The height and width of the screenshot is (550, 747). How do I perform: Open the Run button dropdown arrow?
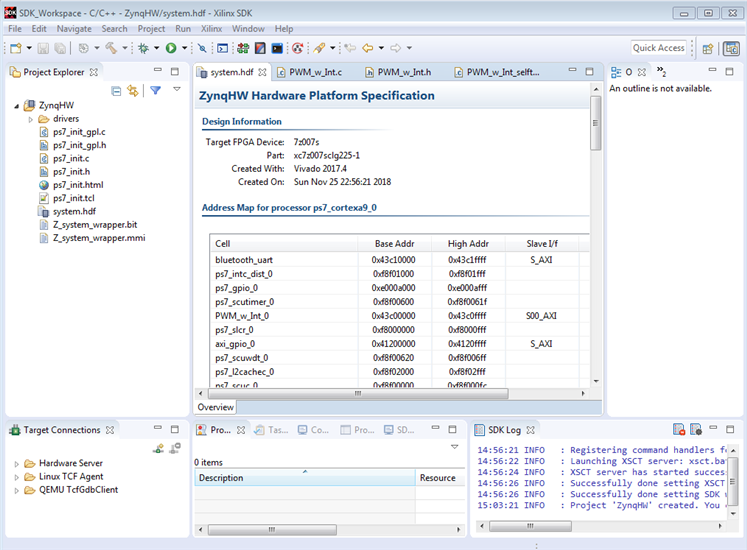(x=184, y=48)
